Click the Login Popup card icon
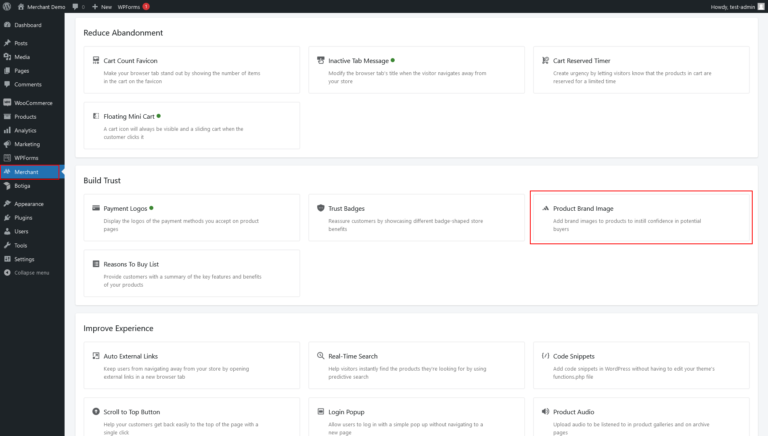This screenshot has height=436, width=768. (321, 412)
